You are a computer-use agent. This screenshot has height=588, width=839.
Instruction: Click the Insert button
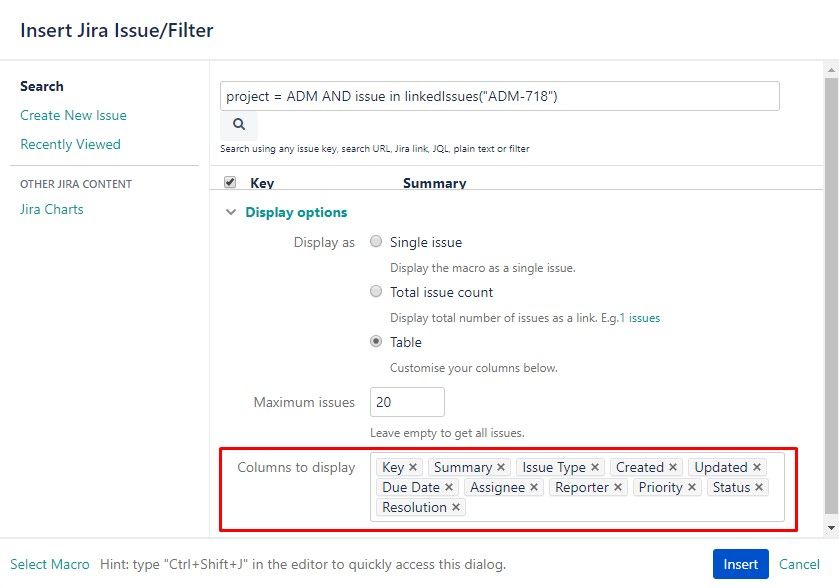(x=741, y=564)
